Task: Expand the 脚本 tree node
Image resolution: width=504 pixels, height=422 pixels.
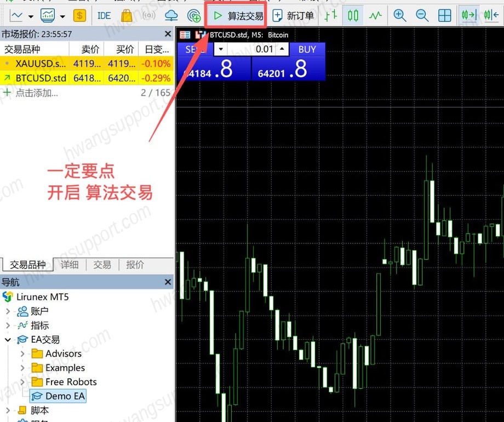Action: 8,410
